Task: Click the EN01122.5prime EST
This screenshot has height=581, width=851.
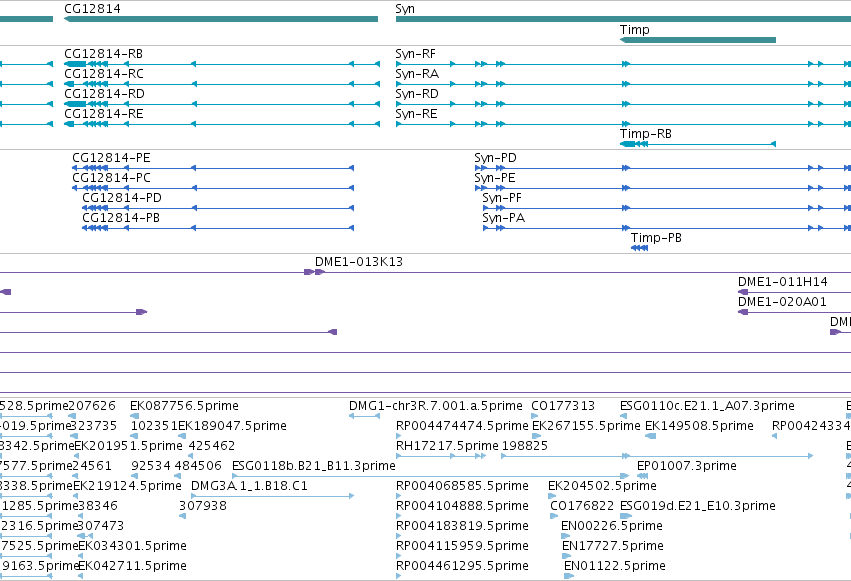Action: 615,566
